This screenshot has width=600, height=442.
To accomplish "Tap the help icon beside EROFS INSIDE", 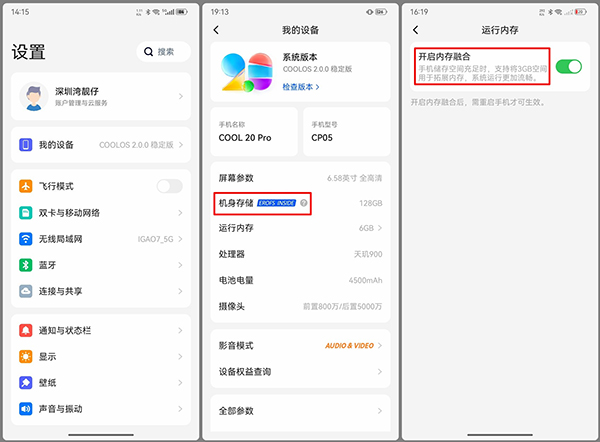I will (303, 203).
